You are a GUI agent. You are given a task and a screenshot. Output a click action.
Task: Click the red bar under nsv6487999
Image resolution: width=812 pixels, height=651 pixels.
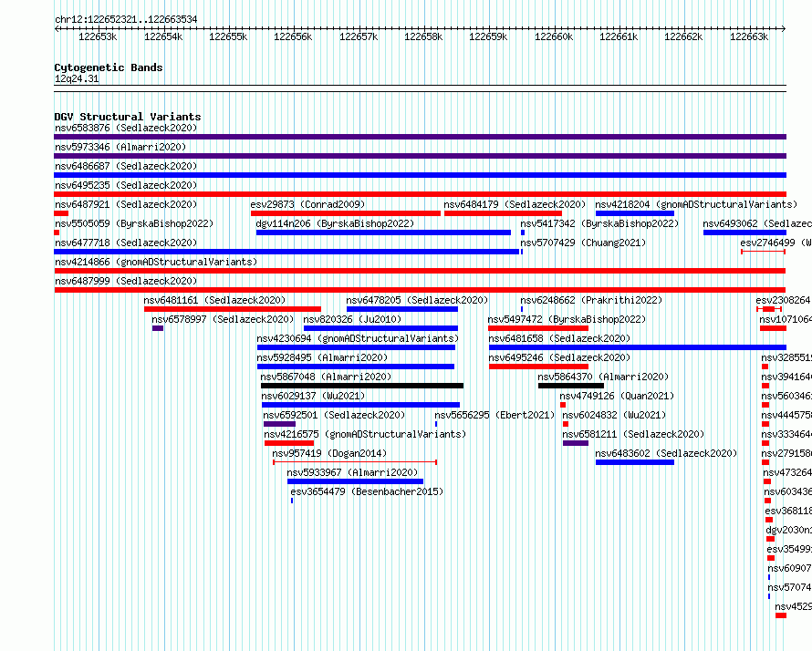coord(420,290)
